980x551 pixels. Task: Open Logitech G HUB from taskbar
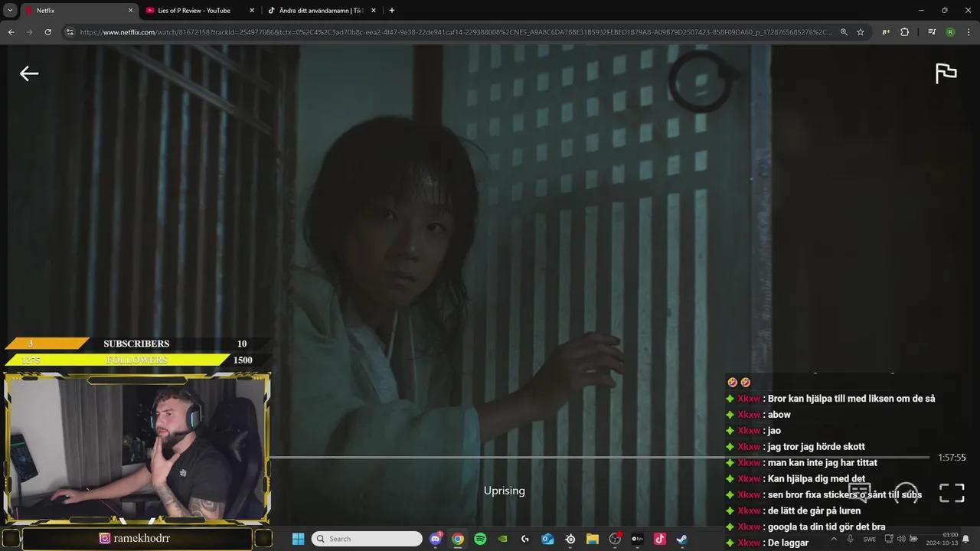[x=524, y=539]
